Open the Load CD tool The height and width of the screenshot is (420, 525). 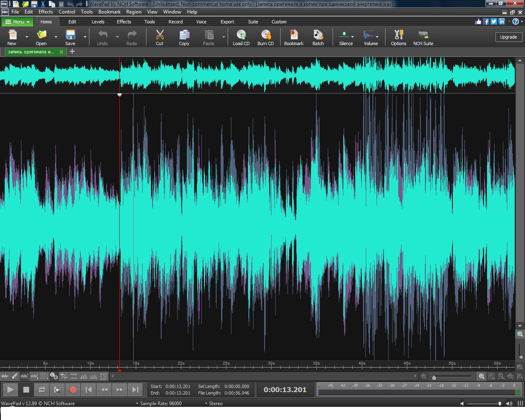pyautogui.click(x=241, y=37)
